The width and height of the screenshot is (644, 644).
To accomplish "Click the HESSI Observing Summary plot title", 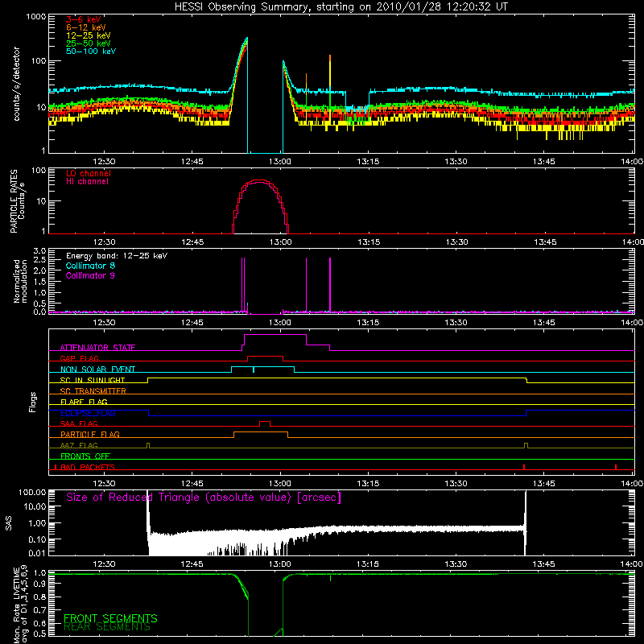I will tap(341, 6).
